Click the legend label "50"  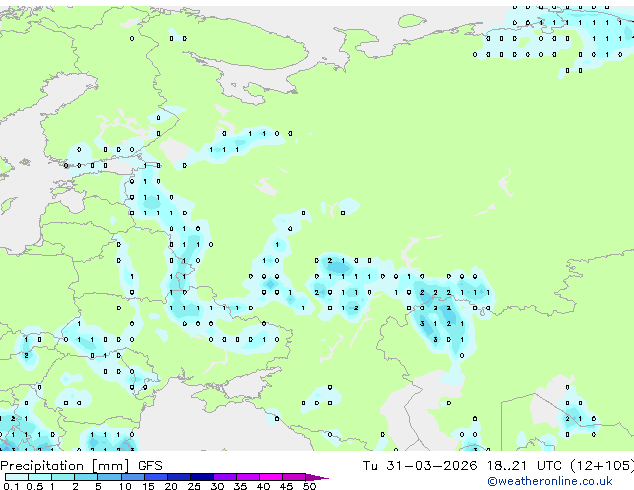coord(309,486)
